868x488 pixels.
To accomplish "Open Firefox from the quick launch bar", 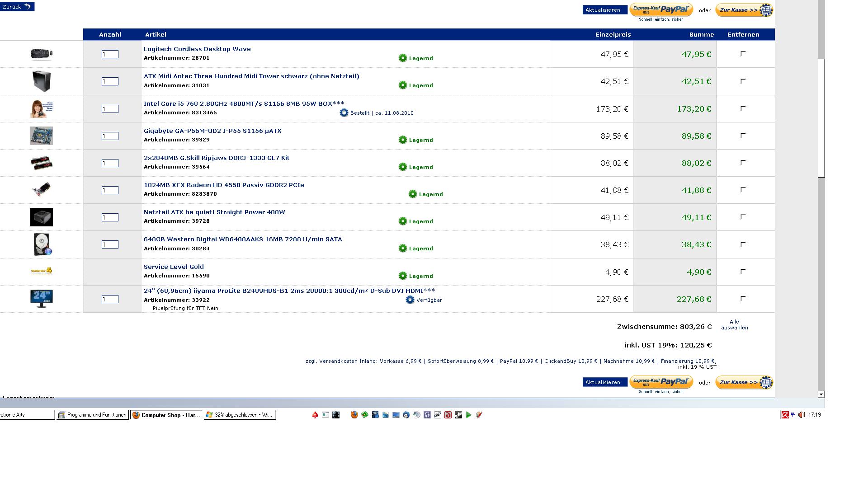I will point(354,415).
